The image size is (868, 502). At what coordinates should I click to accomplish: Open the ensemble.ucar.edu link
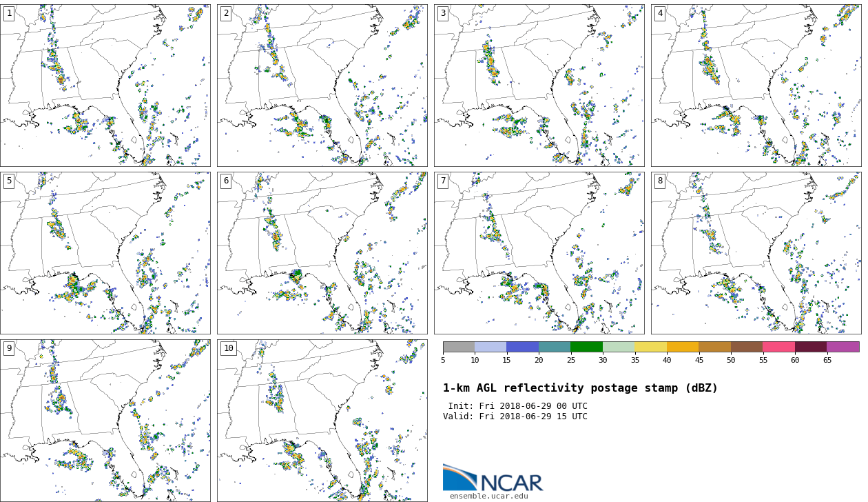click(488, 496)
